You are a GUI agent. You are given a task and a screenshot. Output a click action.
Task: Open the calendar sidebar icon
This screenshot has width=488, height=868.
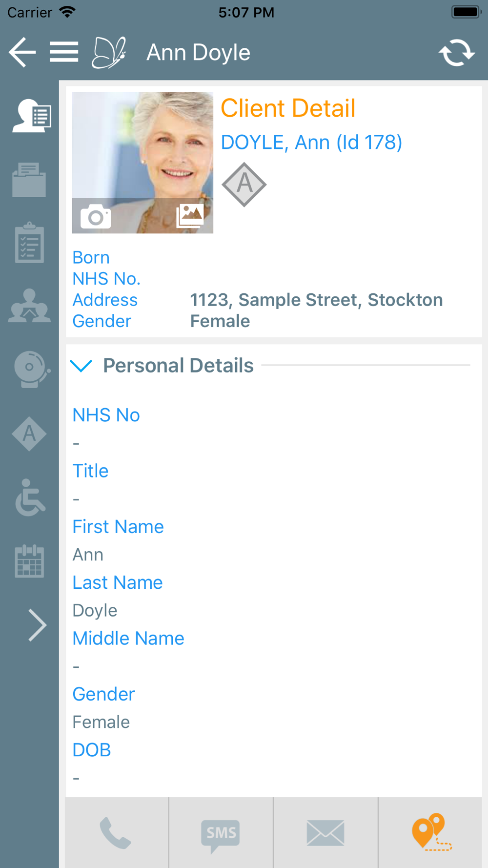(x=29, y=561)
